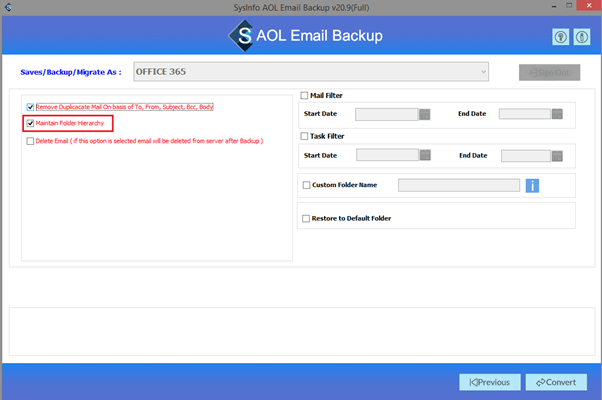This screenshot has width=602, height=400.
Task: Go back with the Previous button
Action: pyautogui.click(x=490, y=382)
